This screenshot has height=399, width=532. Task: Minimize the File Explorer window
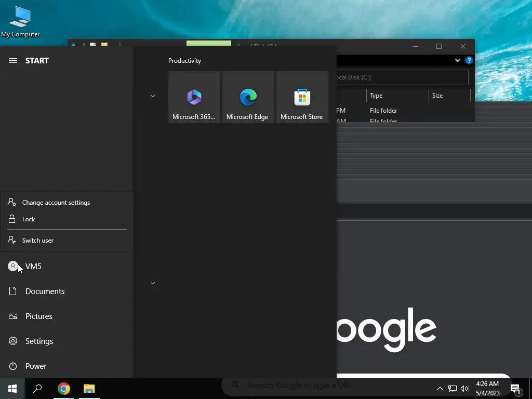416,46
